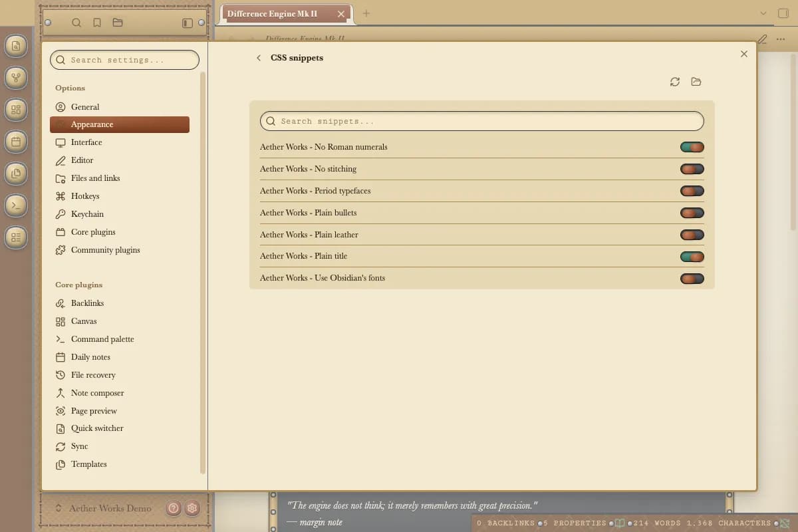Viewport: 798px width, 532px height.
Task: Open command palette ribbon icon
Action: [x=16, y=205]
